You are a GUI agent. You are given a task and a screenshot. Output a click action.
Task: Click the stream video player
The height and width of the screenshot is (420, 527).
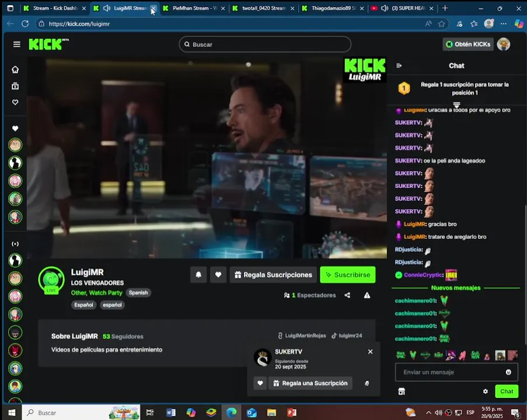click(x=207, y=158)
